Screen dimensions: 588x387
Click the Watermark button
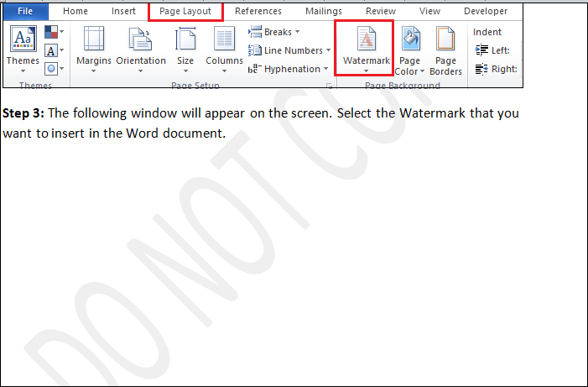[x=366, y=49]
